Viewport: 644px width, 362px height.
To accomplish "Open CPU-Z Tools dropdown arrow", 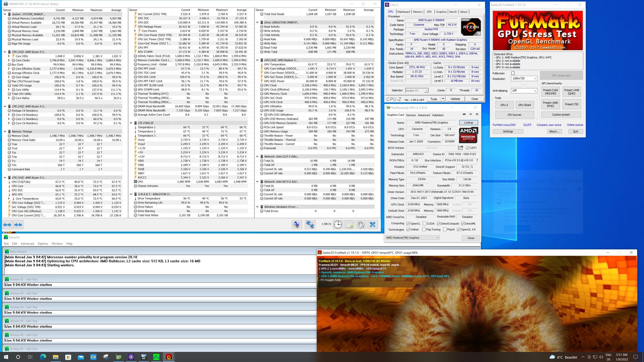I will pyautogui.click(x=443, y=99).
